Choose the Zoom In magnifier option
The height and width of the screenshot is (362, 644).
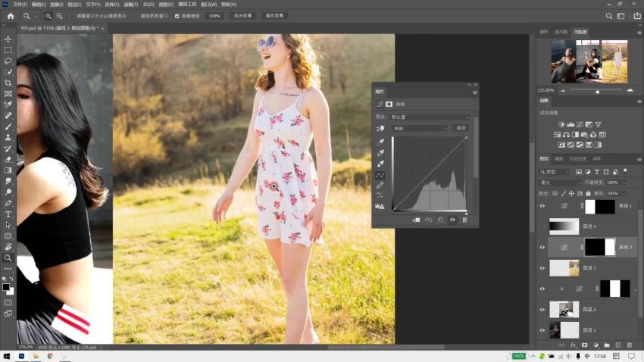tap(48, 16)
